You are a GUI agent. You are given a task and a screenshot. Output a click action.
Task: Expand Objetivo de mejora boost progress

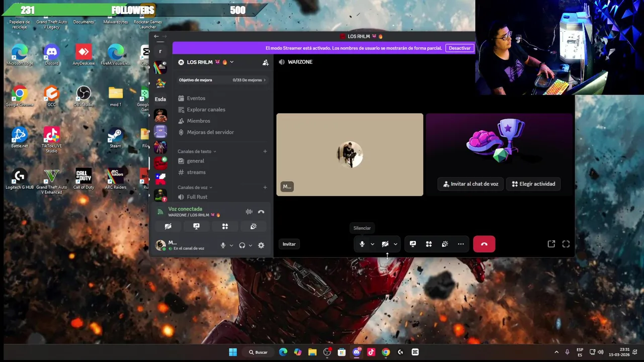[x=222, y=80]
